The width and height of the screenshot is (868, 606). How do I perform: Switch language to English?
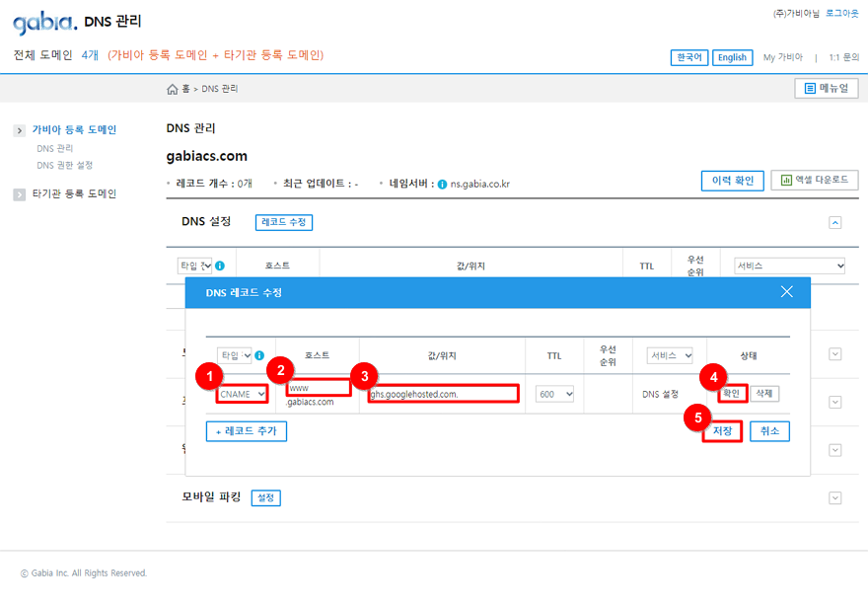(732, 57)
